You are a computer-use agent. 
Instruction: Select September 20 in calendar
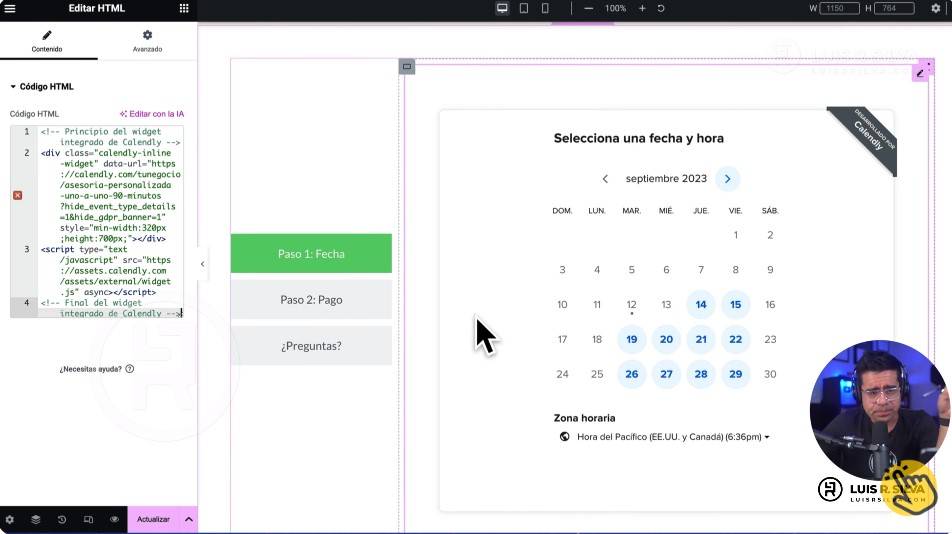pos(666,339)
